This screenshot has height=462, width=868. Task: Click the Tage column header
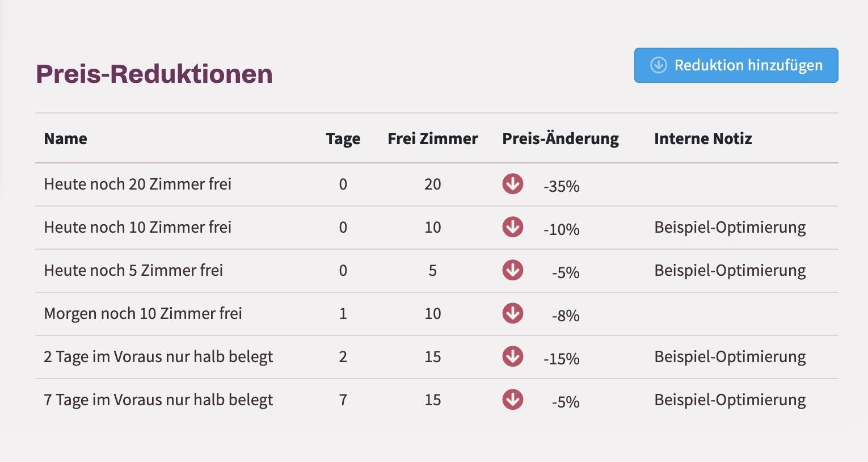343,139
